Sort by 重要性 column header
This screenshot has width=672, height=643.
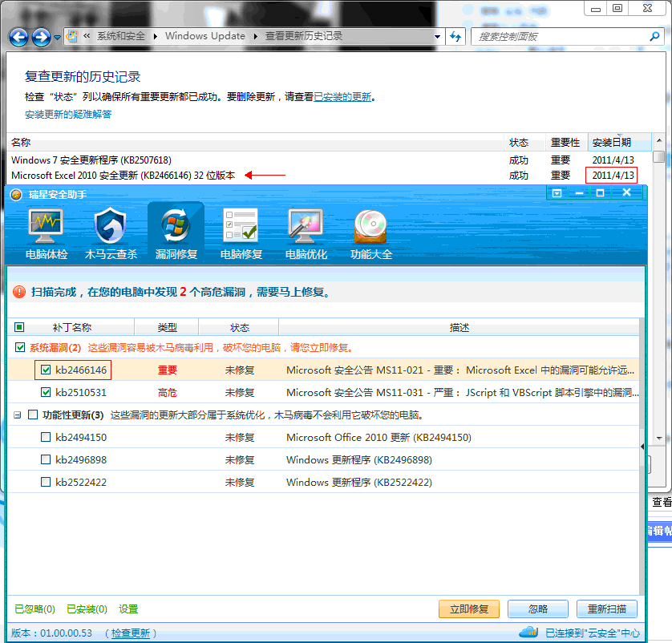point(566,142)
